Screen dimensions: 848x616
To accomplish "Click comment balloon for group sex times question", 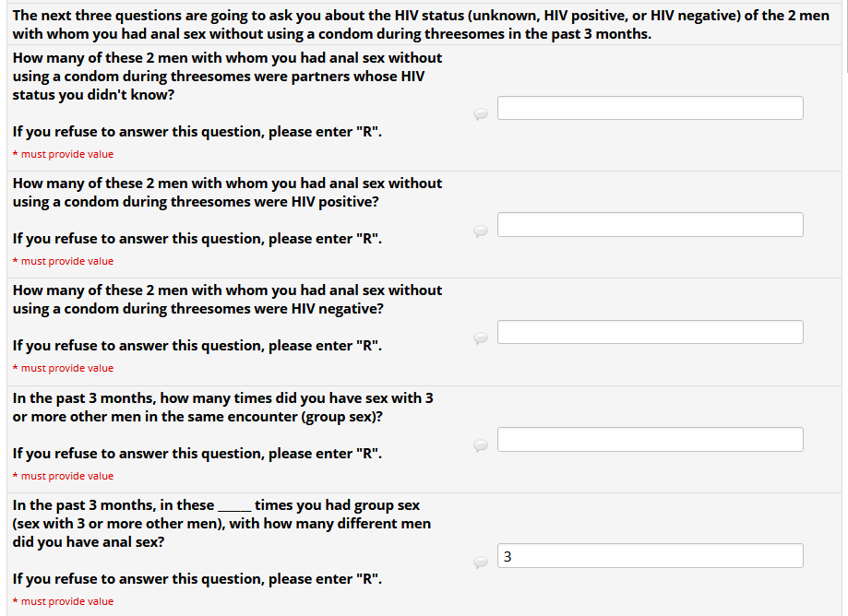I will click(481, 445).
